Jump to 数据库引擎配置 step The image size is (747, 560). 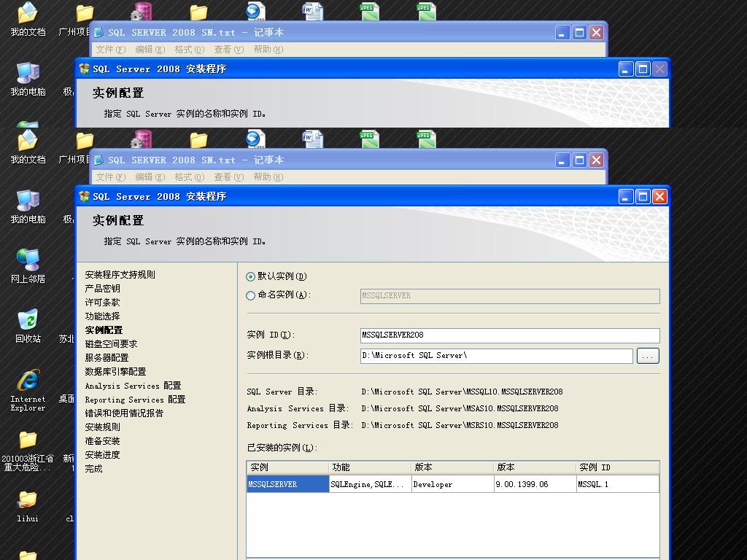(115, 372)
